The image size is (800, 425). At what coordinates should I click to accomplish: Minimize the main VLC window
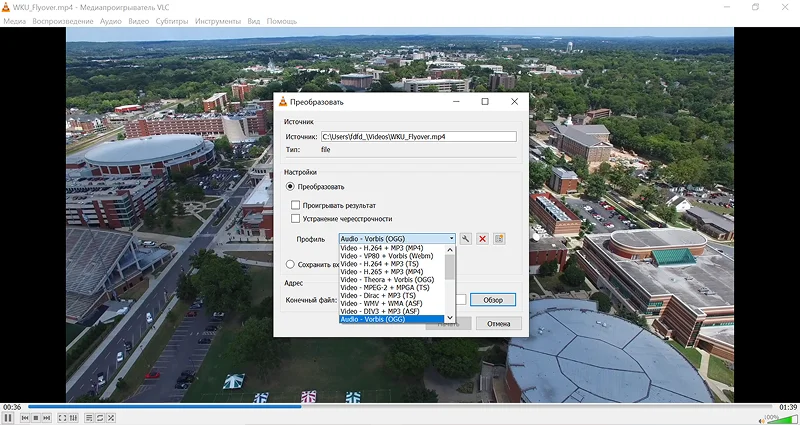tap(727, 7)
